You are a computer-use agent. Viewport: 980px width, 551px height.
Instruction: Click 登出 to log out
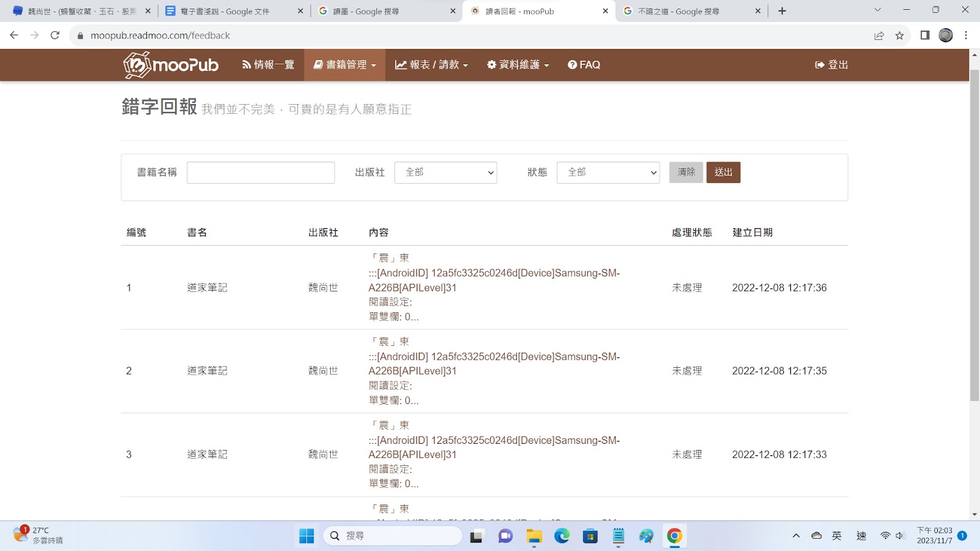831,65
